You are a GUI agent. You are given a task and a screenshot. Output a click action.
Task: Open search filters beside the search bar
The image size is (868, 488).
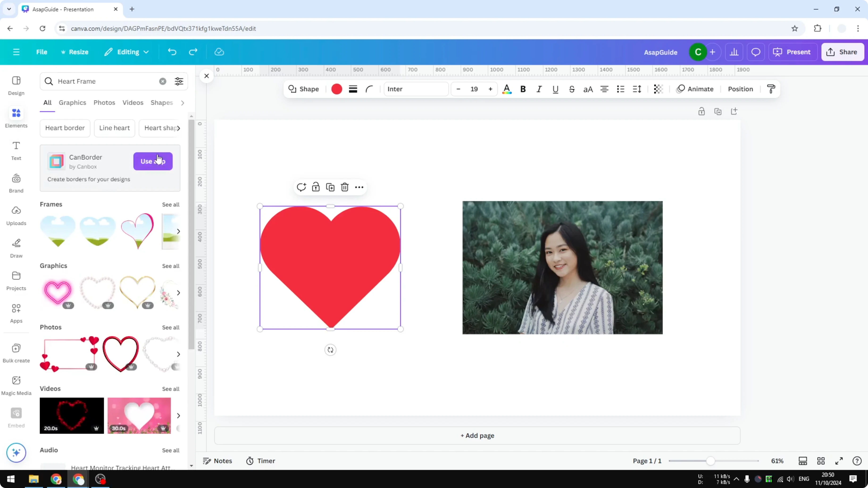tap(179, 81)
